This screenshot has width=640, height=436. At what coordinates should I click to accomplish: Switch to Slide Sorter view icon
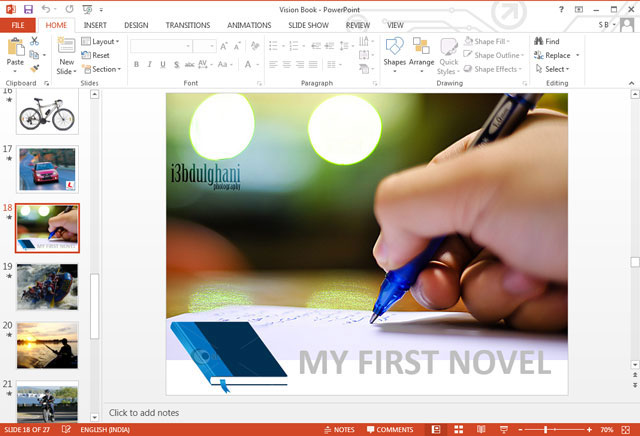(x=459, y=429)
